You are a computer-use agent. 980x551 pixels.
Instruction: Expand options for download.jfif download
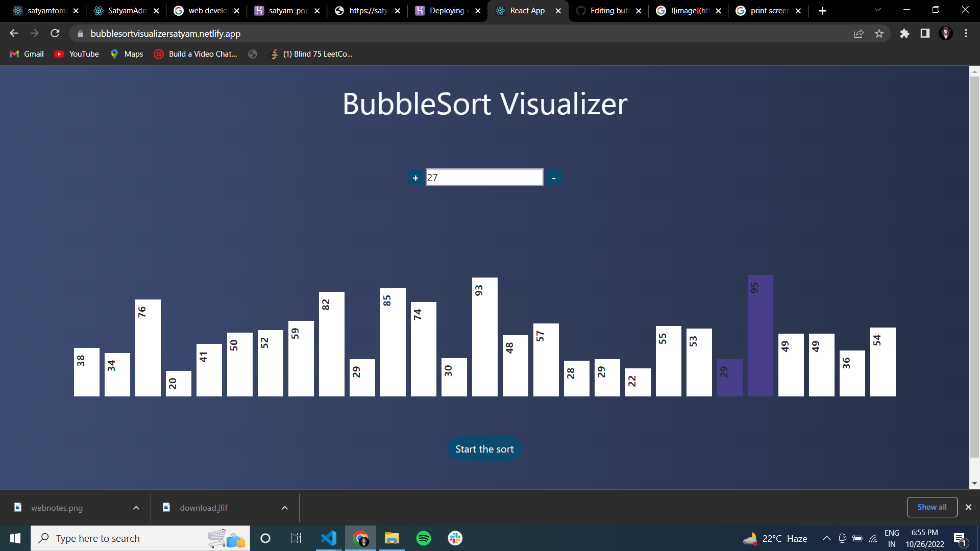(284, 507)
